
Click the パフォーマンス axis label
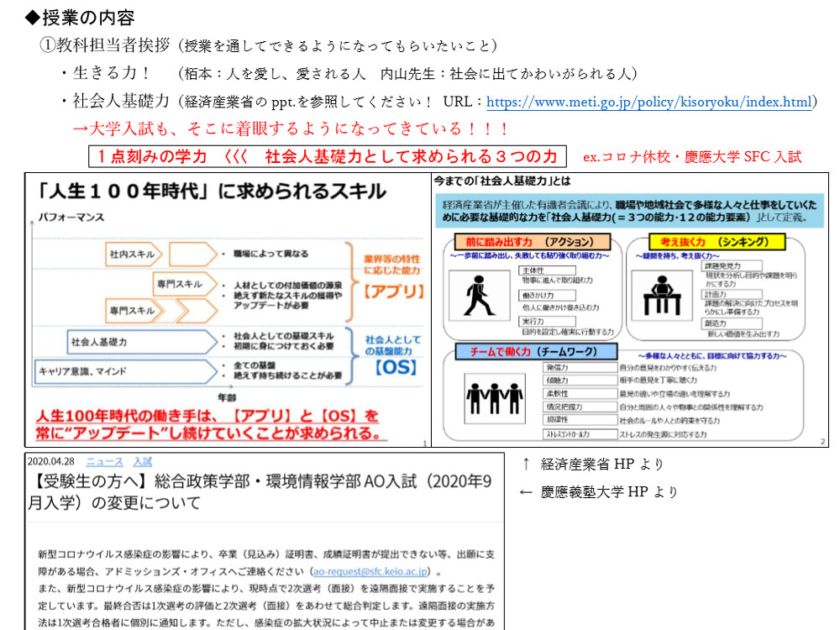tap(71, 218)
